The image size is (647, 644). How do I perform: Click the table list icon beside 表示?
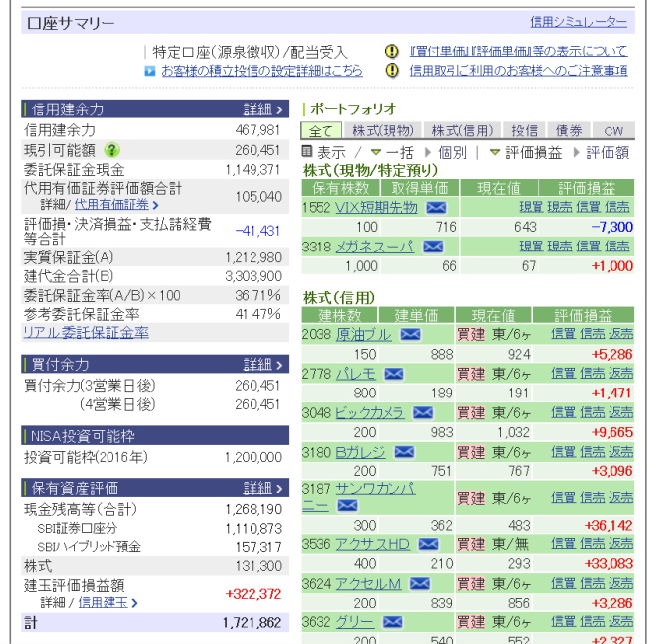click(307, 152)
